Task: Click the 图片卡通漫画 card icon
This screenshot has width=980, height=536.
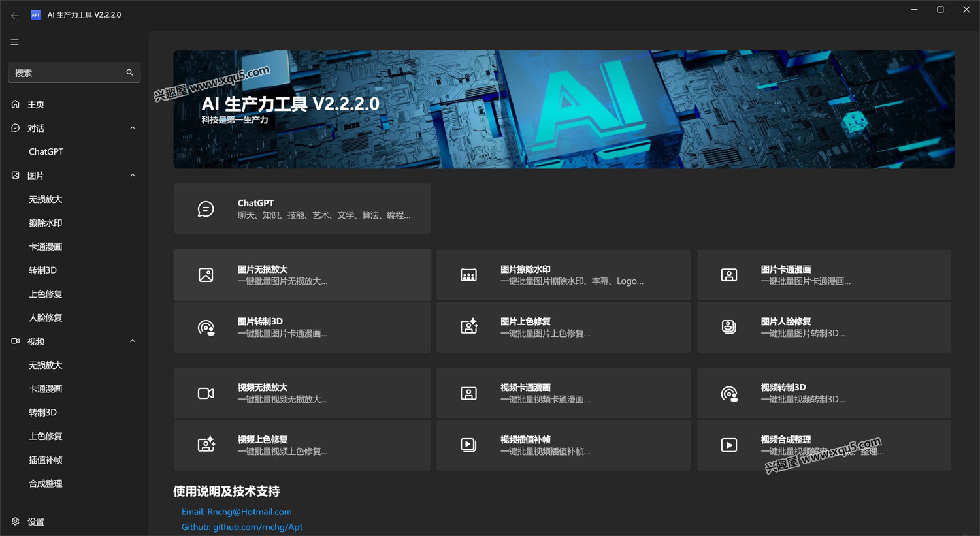Action: click(729, 275)
